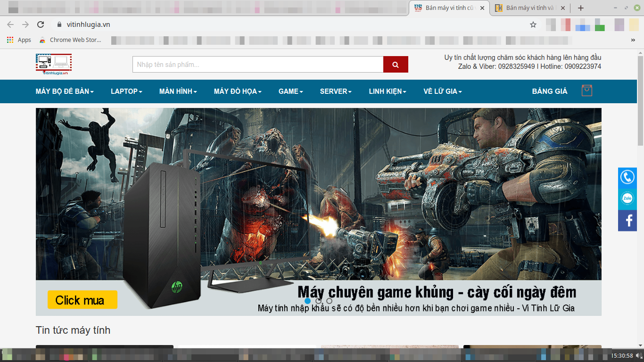Image resolution: width=644 pixels, height=362 pixels.
Task: Go back with the browser back arrow
Action: 10,25
